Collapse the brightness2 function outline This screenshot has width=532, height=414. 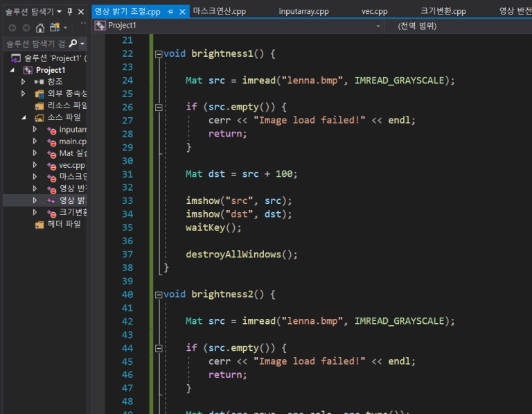[159, 295]
